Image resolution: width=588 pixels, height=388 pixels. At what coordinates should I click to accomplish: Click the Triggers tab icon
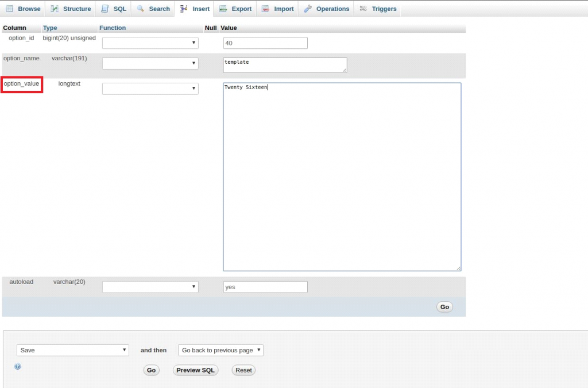click(363, 9)
